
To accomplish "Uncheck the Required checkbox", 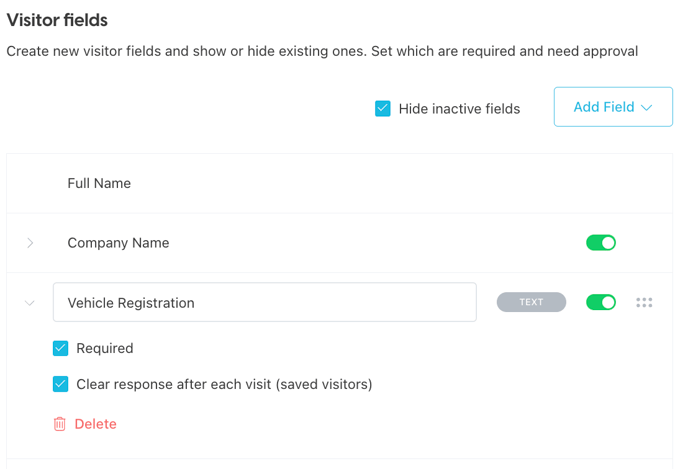I will 61,348.
